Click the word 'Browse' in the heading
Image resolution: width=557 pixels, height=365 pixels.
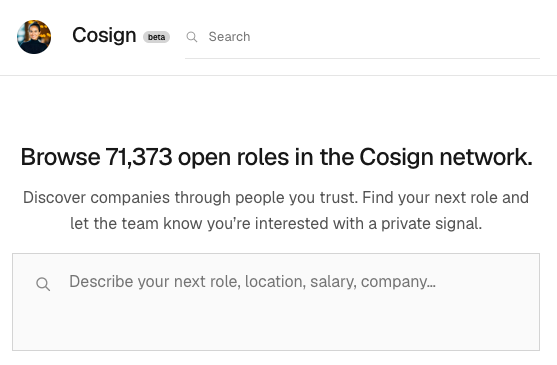(x=60, y=157)
